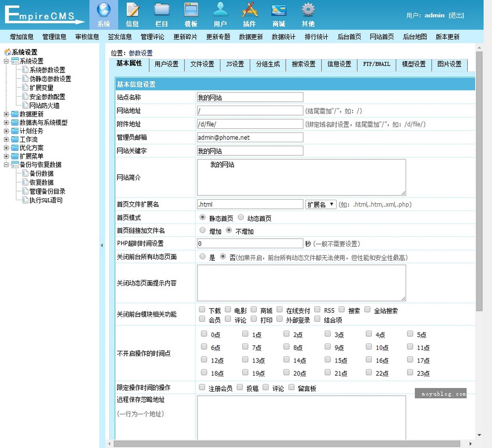Image resolution: width=492 pixels, height=448 pixels.
Task: Expand the 计划任务 tree node
Action: 6,131
